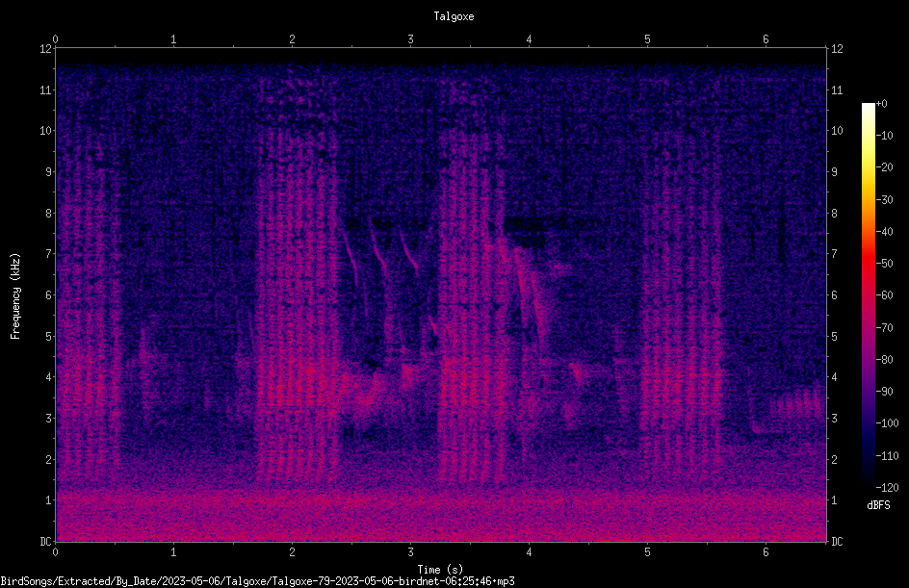Click the 5 second mark on the top time axis

pos(647,39)
